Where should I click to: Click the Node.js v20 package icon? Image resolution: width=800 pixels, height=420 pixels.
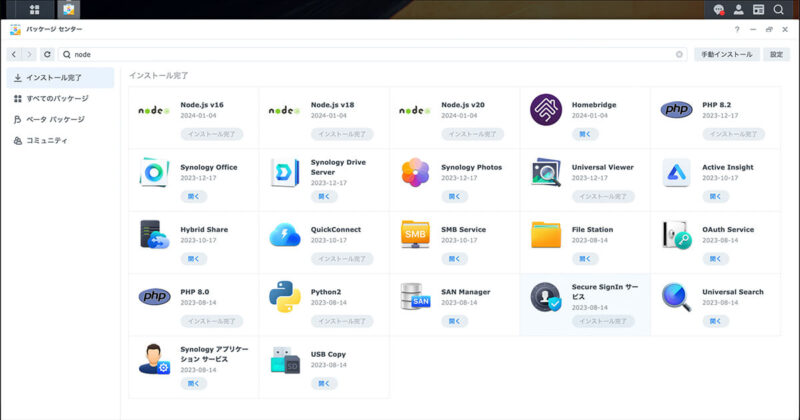click(x=415, y=110)
